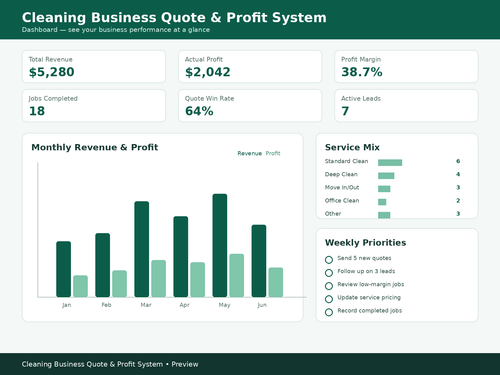Click the '$5,280' revenue value

52,72
